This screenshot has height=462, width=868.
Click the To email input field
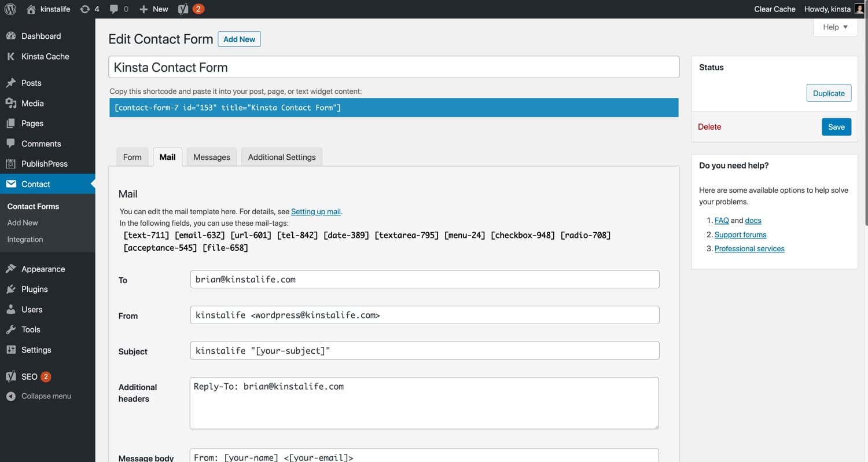(x=424, y=279)
